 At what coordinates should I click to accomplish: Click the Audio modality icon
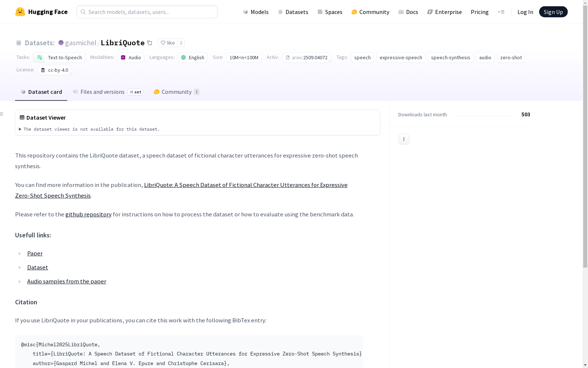pyautogui.click(x=123, y=57)
